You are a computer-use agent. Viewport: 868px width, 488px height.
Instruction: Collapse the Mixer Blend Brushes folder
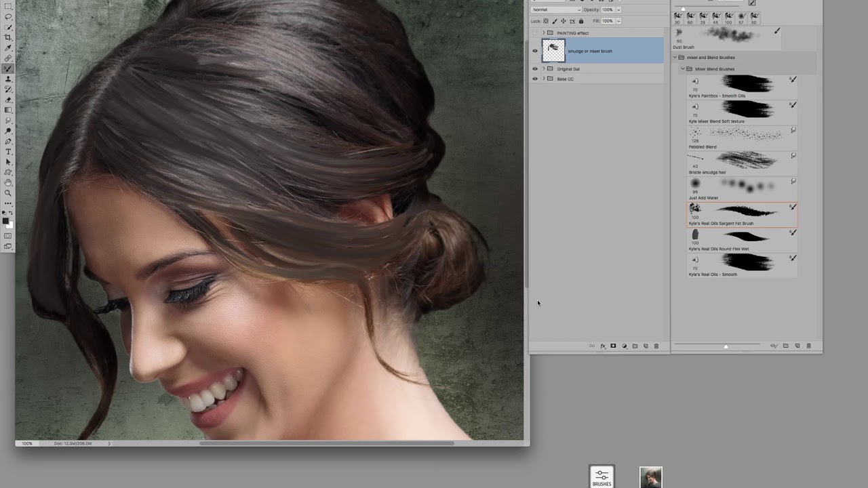[x=683, y=69]
